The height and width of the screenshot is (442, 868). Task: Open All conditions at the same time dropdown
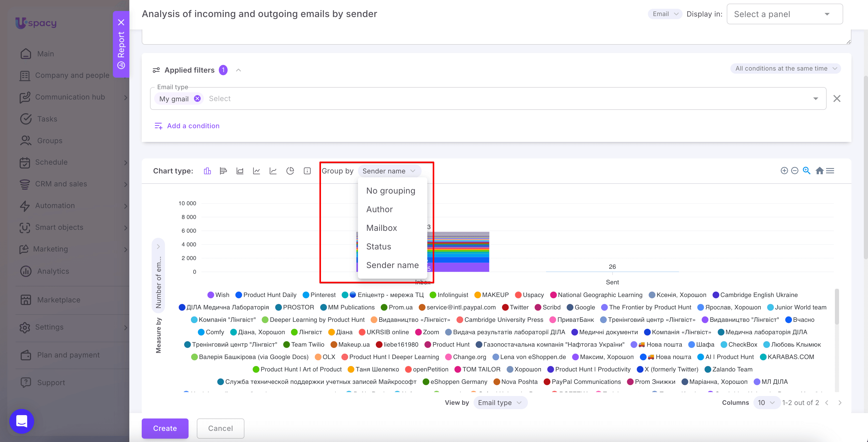point(785,68)
